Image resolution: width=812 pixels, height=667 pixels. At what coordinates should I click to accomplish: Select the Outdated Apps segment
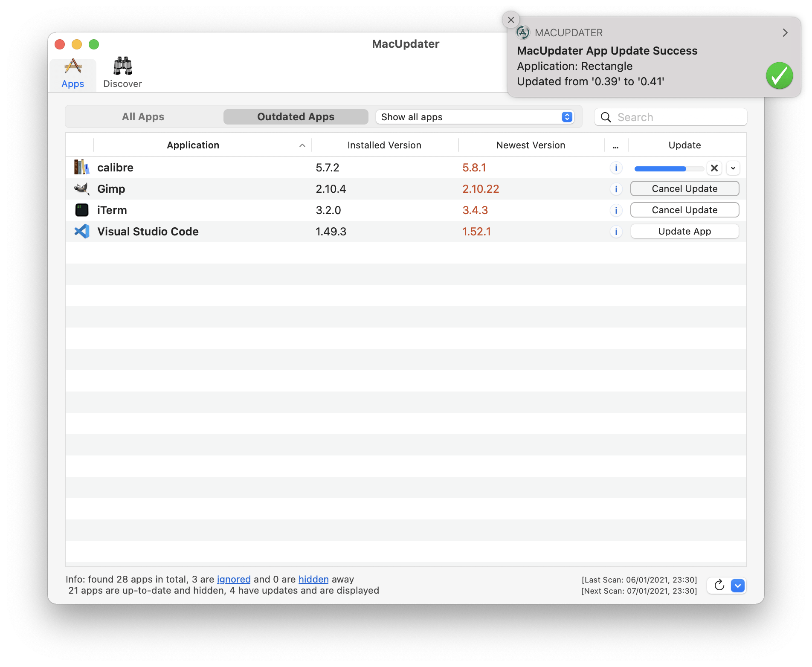(x=296, y=117)
